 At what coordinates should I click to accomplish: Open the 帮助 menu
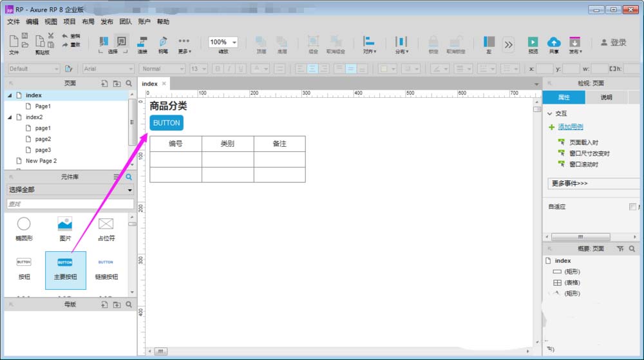pyautogui.click(x=163, y=21)
